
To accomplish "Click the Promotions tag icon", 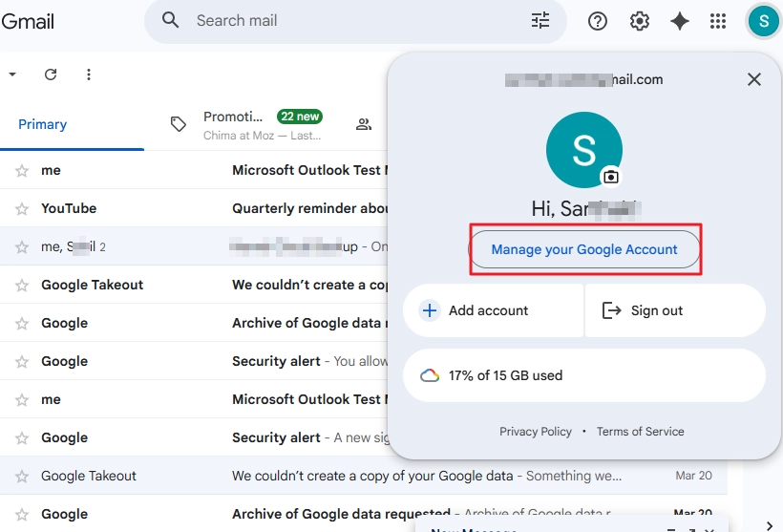I will (179, 124).
